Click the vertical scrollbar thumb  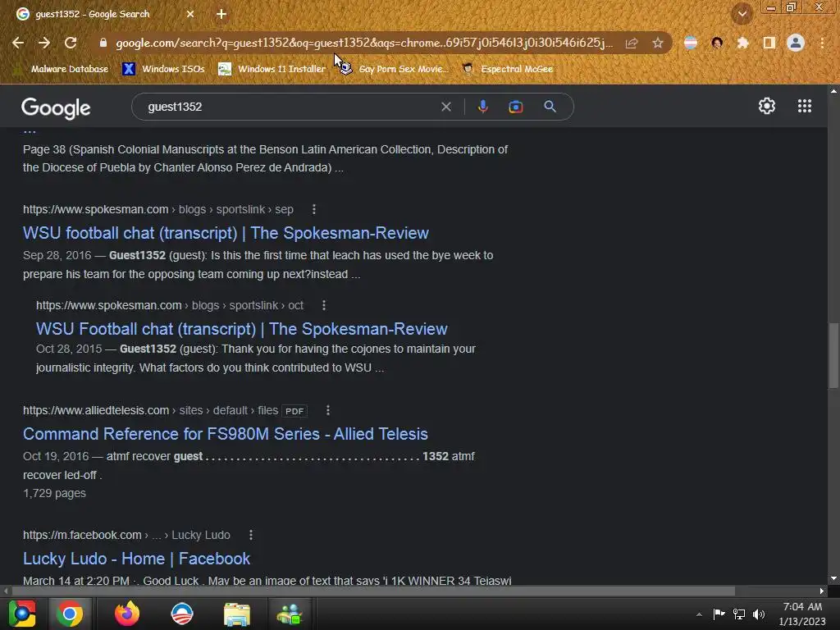(833, 354)
